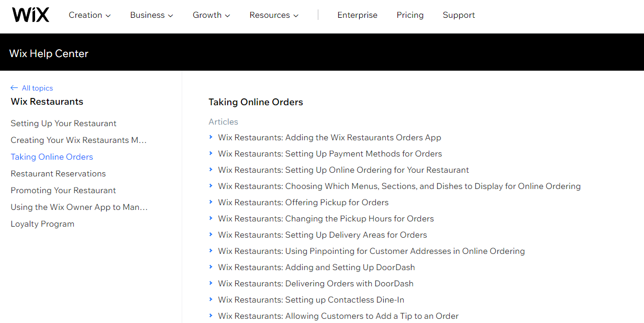Click the Wix Restaurants sidebar heading

[x=47, y=102]
